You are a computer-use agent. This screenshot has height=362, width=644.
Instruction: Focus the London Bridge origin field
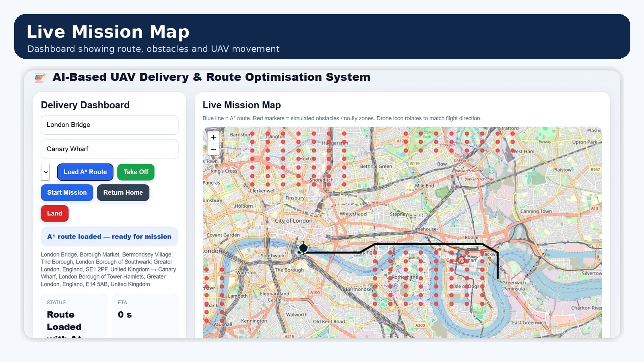(109, 125)
